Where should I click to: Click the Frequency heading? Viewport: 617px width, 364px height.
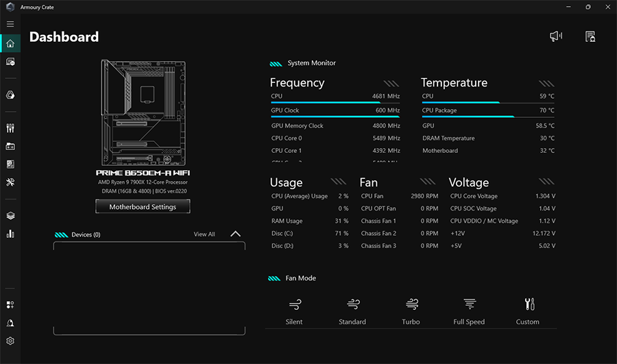(297, 83)
